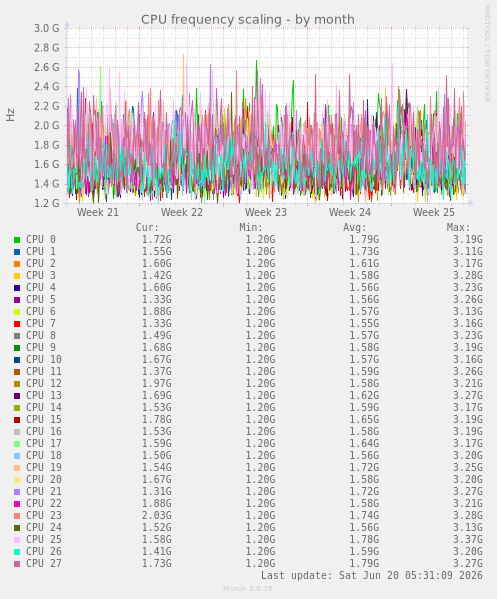Click CPU 19's average value 1.72G
Image resolution: width=497 pixels, height=599 pixels.
click(364, 468)
